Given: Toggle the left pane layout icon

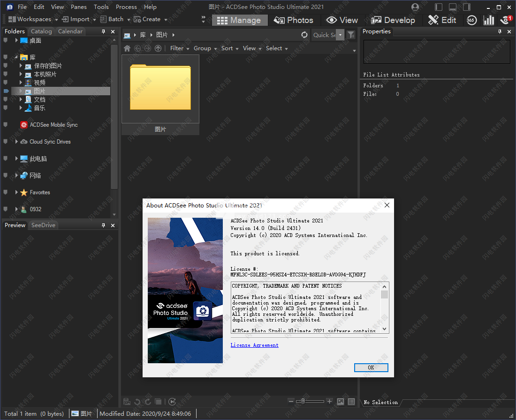Looking at the screenshot, I should [438, 7].
